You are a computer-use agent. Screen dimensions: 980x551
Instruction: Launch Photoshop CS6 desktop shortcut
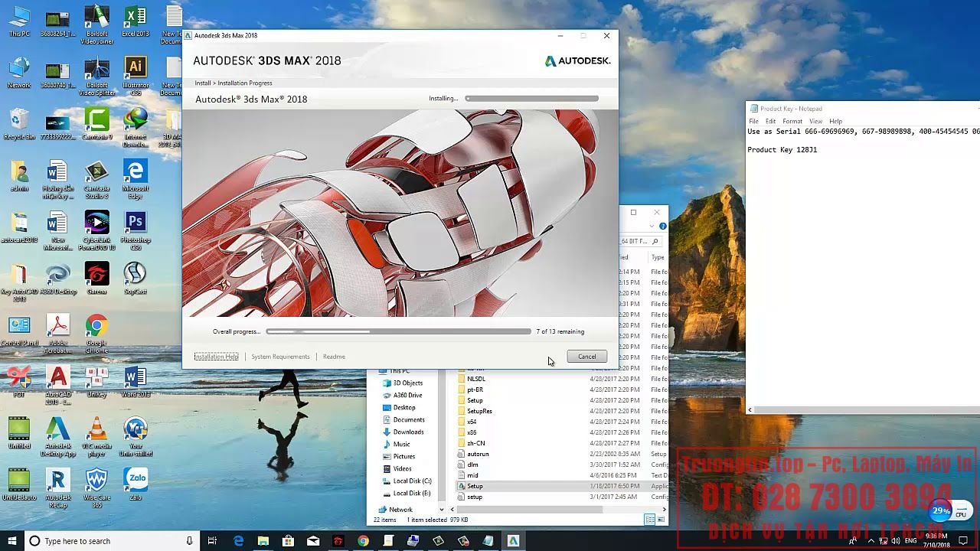tap(136, 230)
